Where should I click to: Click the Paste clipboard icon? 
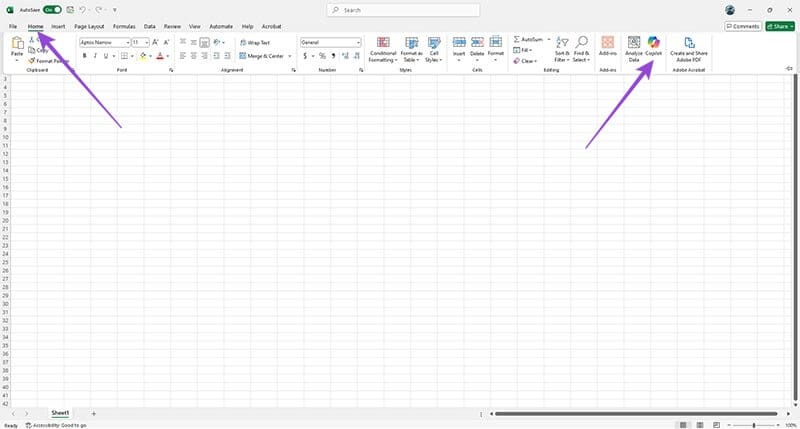17,45
